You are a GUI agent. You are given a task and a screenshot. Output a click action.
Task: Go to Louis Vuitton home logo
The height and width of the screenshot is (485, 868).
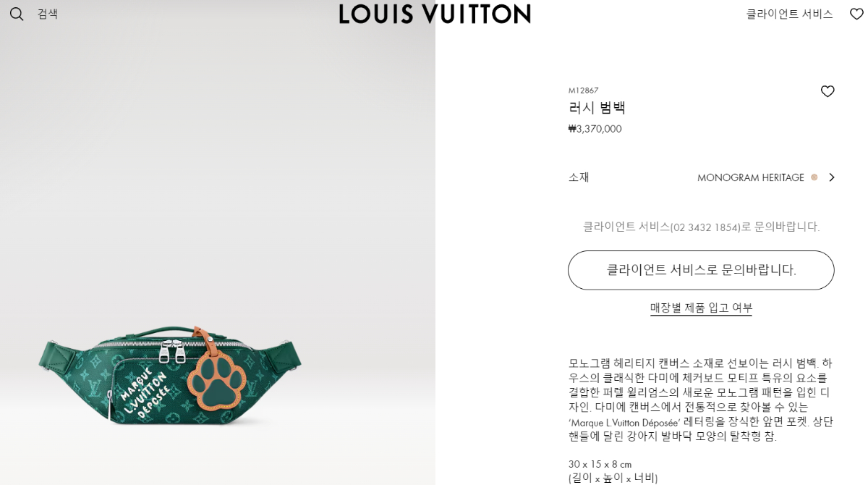[x=435, y=14]
